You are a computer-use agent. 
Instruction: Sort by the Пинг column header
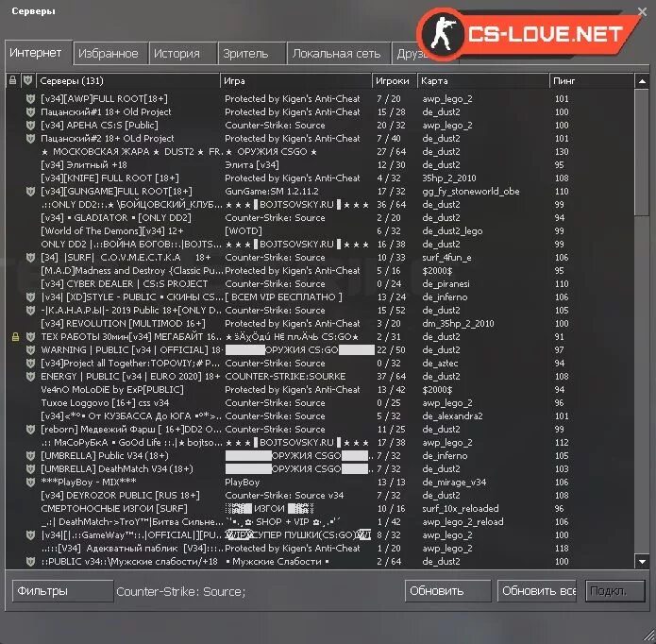pyautogui.click(x=592, y=81)
